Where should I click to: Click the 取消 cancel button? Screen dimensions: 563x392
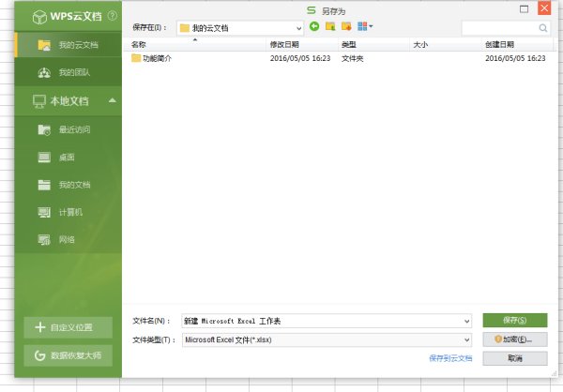(515, 358)
